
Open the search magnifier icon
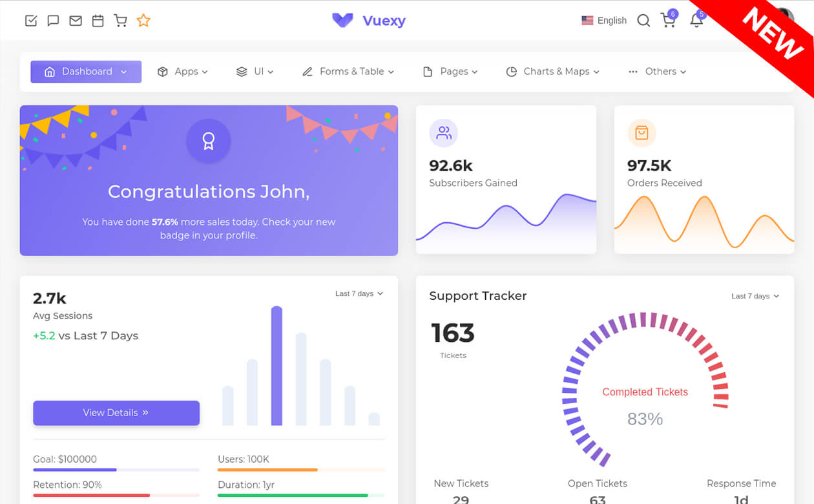(643, 21)
